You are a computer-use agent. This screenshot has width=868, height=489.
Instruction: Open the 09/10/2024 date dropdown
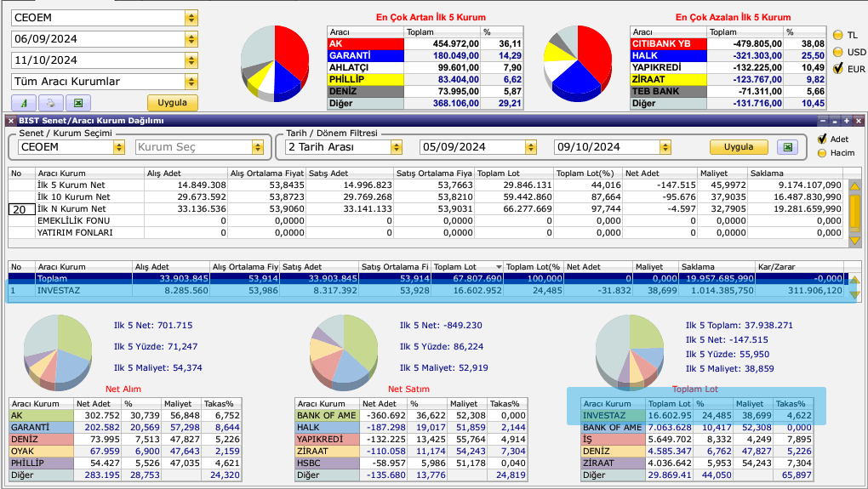pos(665,147)
